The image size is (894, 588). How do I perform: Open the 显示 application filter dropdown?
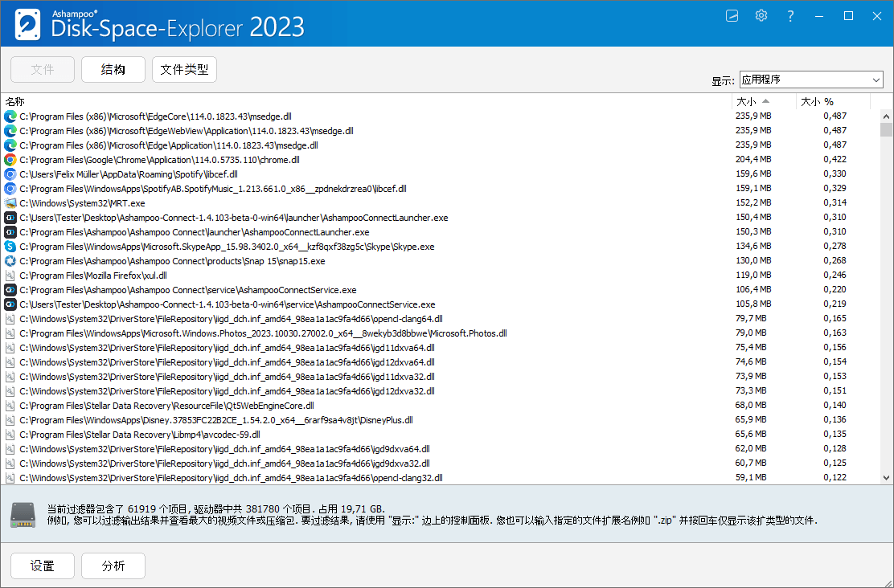tap(810, 80)
